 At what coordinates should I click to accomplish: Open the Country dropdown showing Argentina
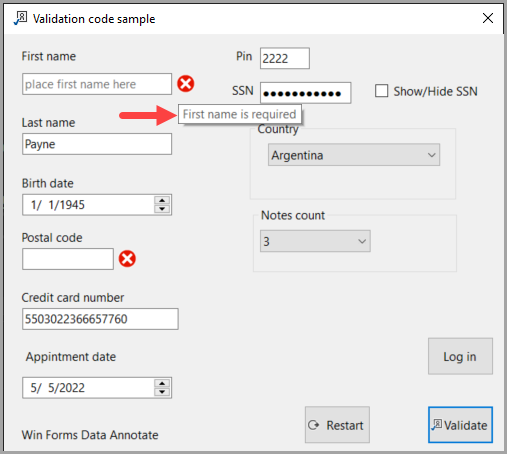tap(354, 155)
